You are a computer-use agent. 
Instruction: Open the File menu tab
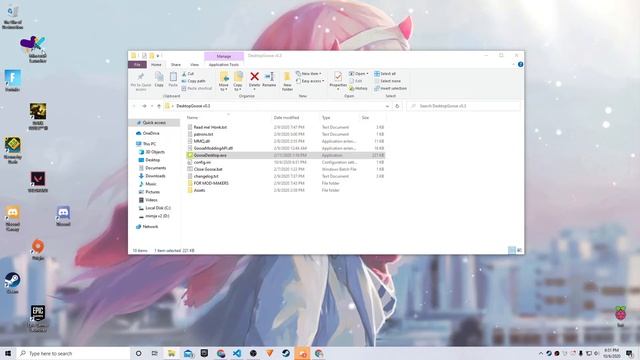(137, 64)
